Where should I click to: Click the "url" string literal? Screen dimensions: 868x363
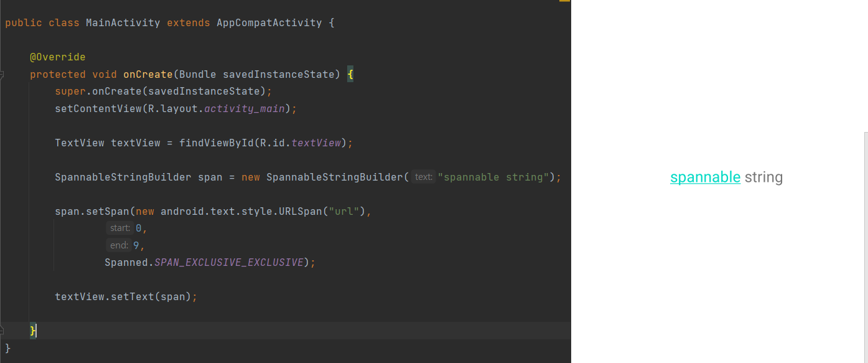click(344, 212)
